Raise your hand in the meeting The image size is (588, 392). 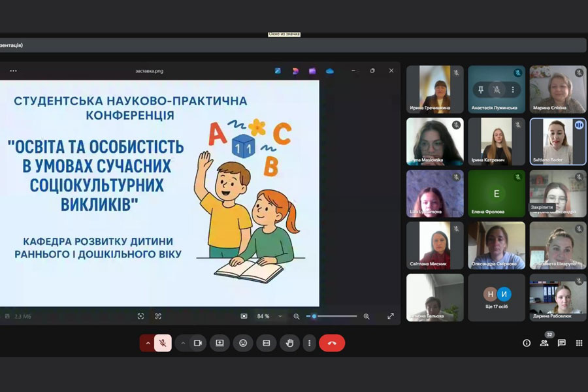coord(289,343)
